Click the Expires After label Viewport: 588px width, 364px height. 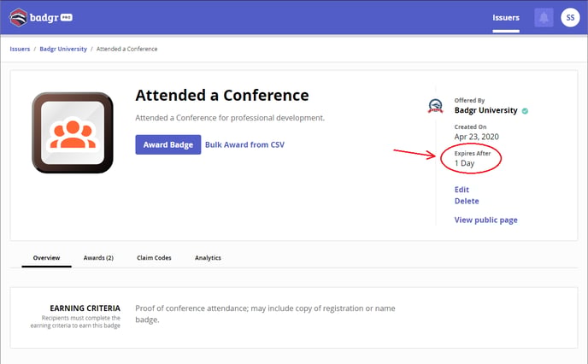click(x=473, y=153)
